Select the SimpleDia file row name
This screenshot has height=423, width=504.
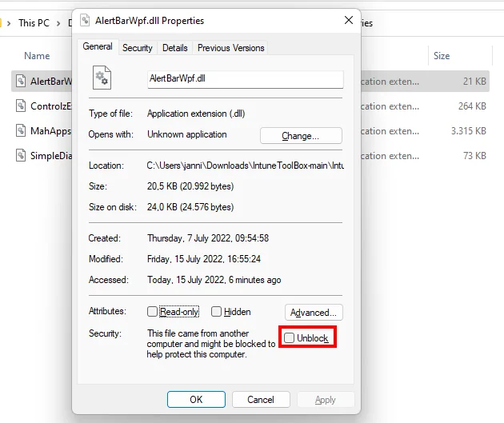coord(50,156)
